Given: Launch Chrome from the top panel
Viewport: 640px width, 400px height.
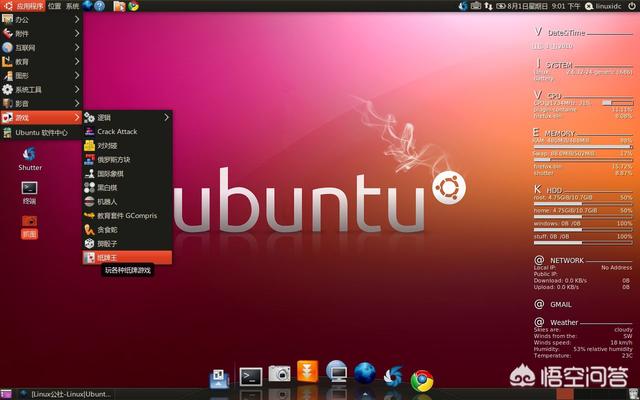Looking at the screenshot, I should tap(133, 6).
